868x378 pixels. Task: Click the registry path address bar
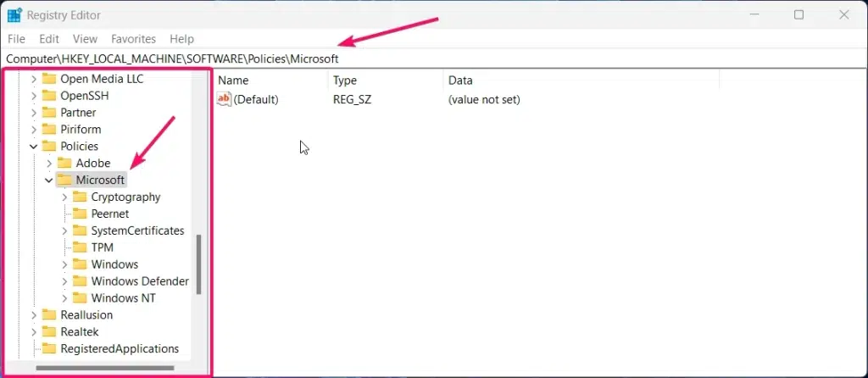pyautogui.click(x=434, y=58)
